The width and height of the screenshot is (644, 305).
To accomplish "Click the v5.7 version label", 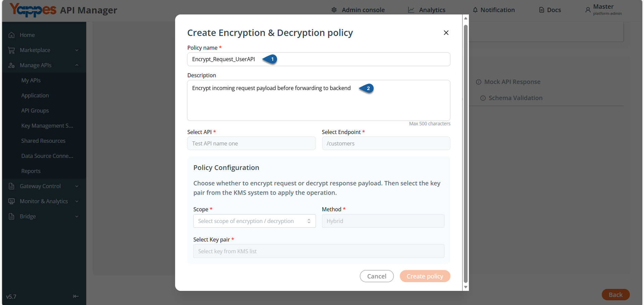I will tap(11, 297).
